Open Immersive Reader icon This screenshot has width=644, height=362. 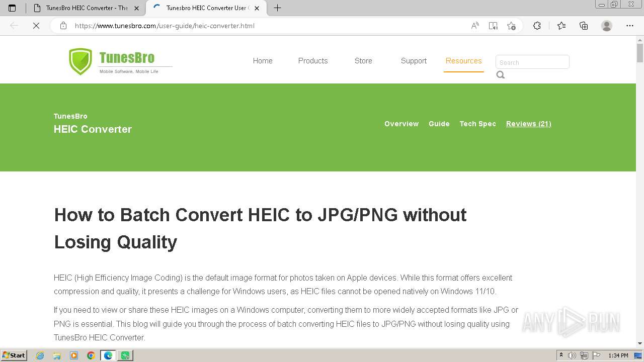coord(493,26)
